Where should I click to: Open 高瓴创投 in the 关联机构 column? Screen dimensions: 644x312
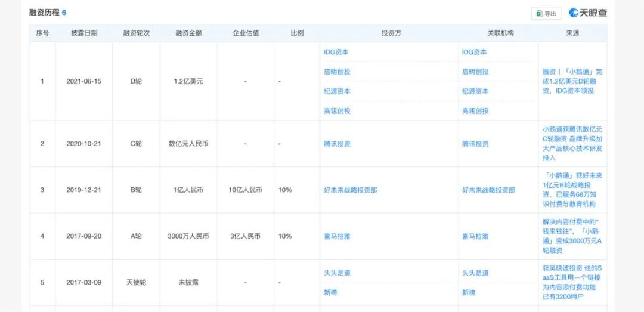(475, 111)
